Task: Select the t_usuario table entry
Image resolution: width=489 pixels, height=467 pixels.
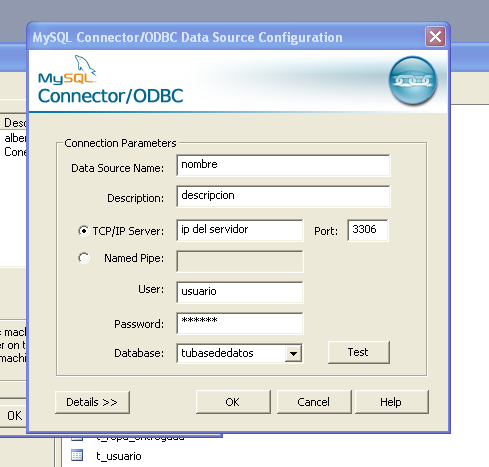Action: (x=119, y=456)
